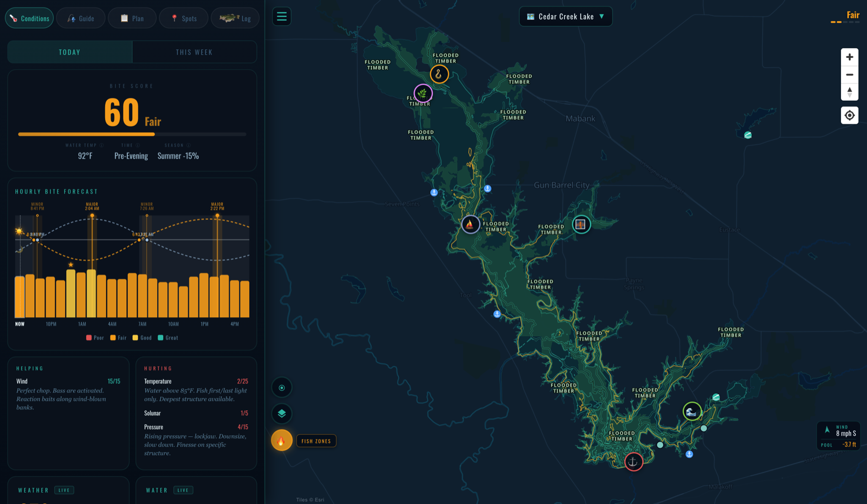Click the Solunar 1/5 hurting factor
Viewport: 867px width, 504px height.
click(x=196, y=413)
